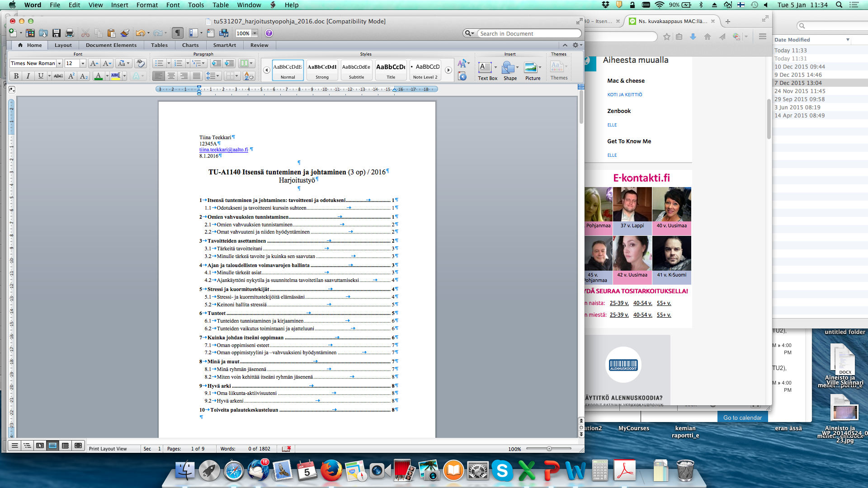Click the tiina.teekkari@aalto.fi hyperlink
Screen dimensions: 868x488
click(x=223, y=149)
